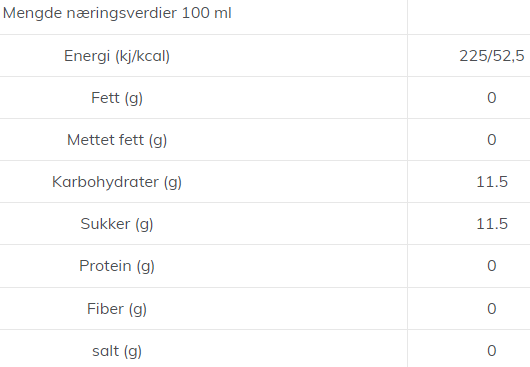Image resolution: width=530 pixels, height=367 pixels.
Task: Select the Mettet fett (g) label
Action: pyautogui.click(x=117, y=140)
